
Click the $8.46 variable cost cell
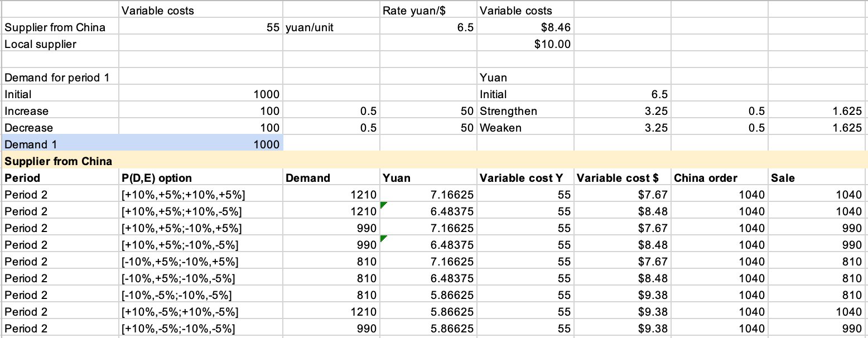(556, 27)
